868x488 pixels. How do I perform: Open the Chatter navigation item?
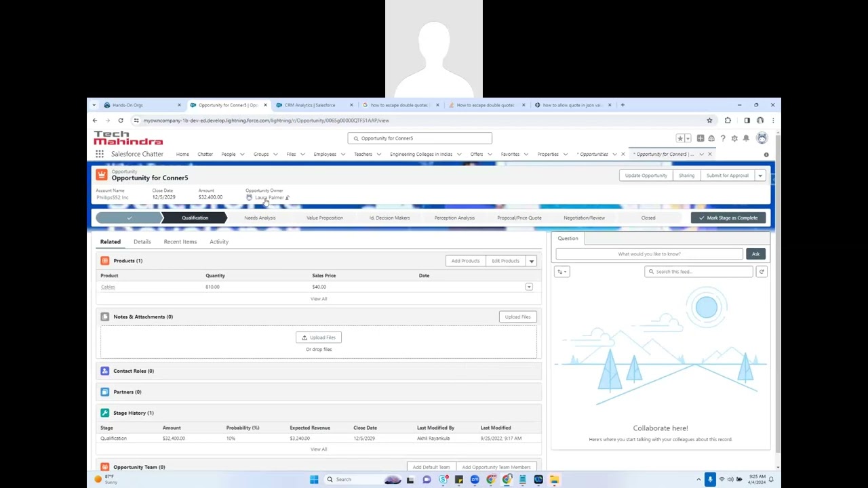205,155
